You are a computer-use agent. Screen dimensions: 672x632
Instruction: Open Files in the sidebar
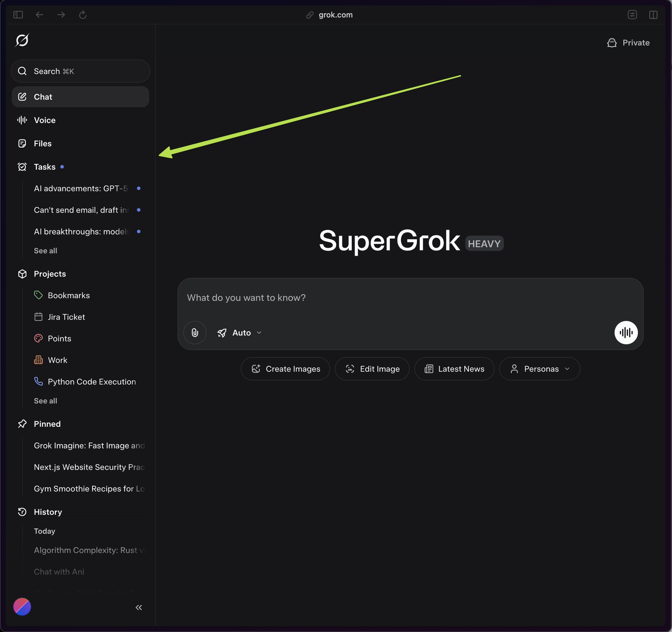point(43,143)
